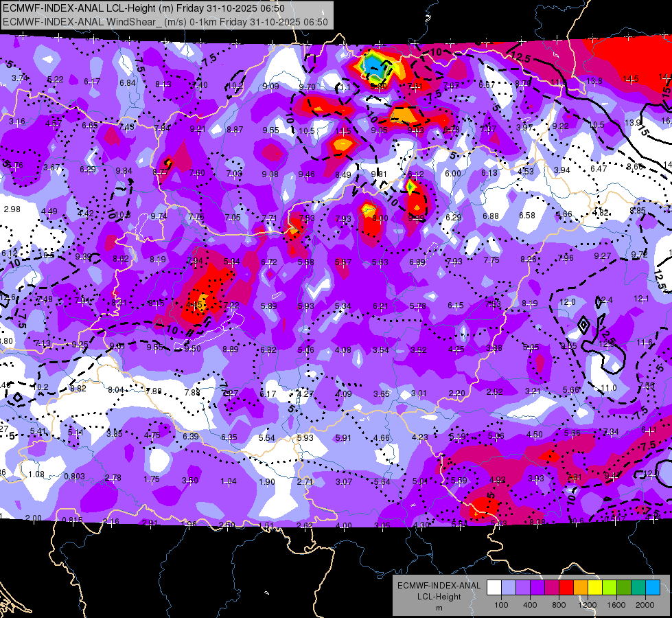Image resolution: width=672 pixels, height=618 pixels.
Task: Click the grid value 3.16
Action: click(x=16, y=122)
